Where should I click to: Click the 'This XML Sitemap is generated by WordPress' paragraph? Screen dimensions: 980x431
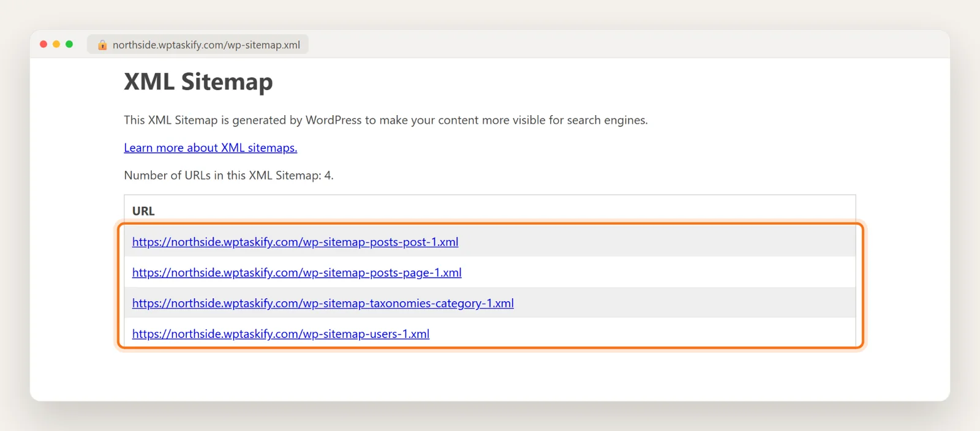[386, 120]
